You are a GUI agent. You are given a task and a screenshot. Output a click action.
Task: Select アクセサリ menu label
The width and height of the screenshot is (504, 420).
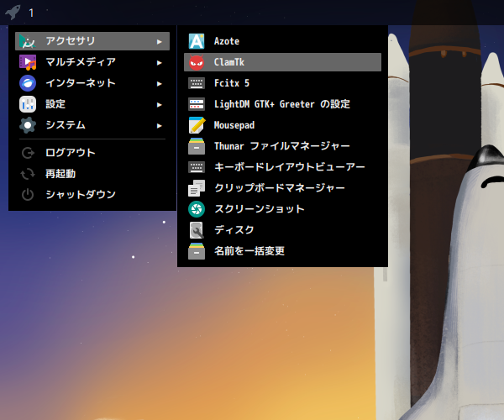click(x=71, y=41)
